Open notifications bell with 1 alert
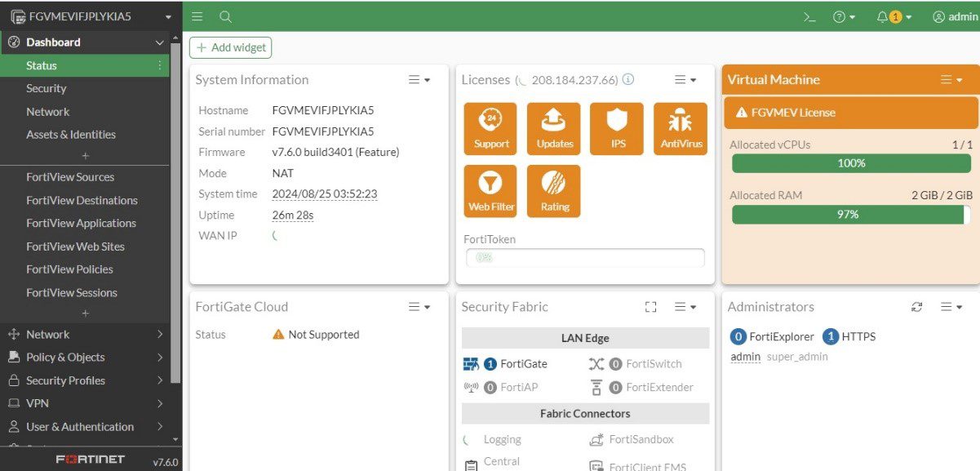The height and width of the screenshot is (471, 980). click(894, 17)
